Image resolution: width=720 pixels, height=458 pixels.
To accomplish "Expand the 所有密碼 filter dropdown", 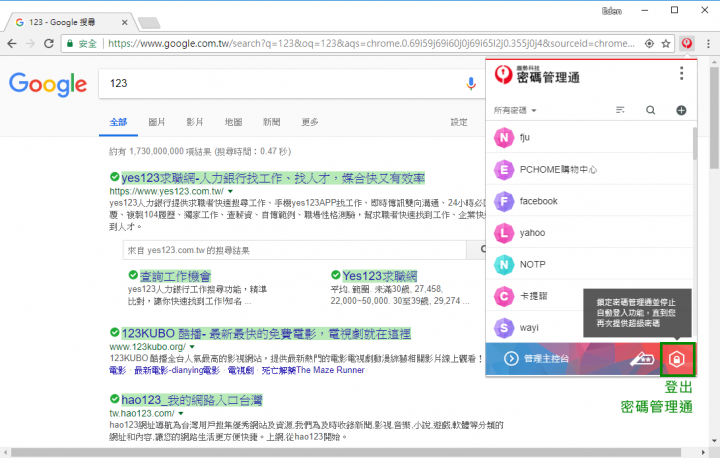I will pos(515,110).
